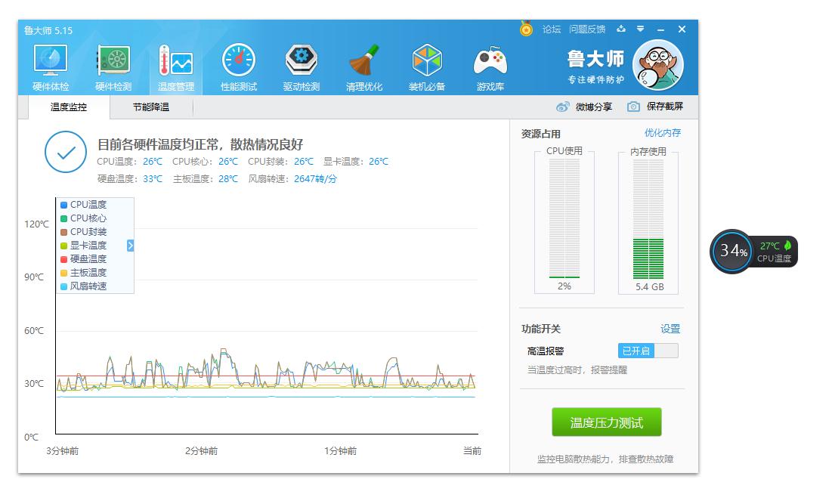Collapse the chart legend with the arrow
The height and width of the screenshot is (504, 832).
click(x=130, y=246)
